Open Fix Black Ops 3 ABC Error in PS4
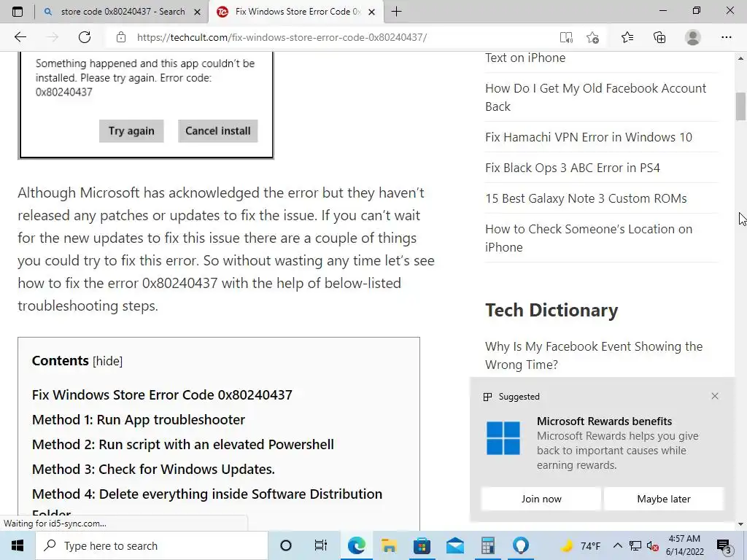Image resolution: width=747 pixels, height=560 pixels. coord(573,168)
